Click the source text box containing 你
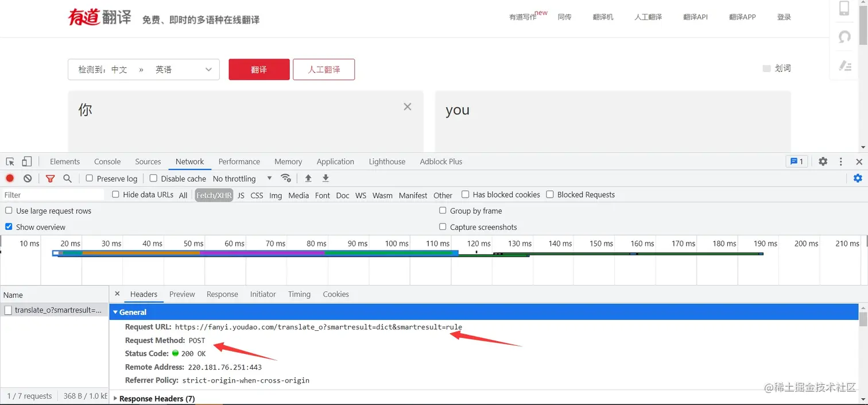 pos(246,121)
